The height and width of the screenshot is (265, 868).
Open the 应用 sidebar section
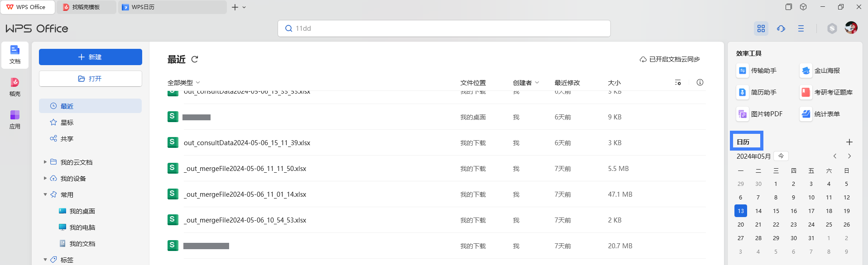click(x=15, y=120)
